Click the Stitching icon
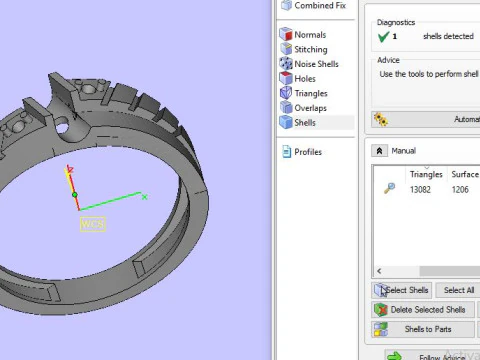Screen dimensions: 480x360 coord(286,49)
